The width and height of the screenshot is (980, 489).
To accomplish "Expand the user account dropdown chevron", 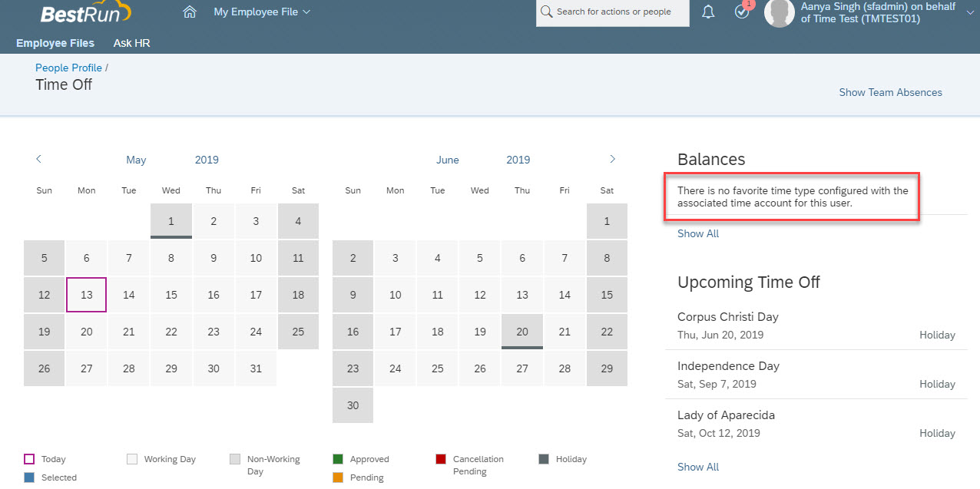I will pyautogui.click(x=969, y=12).
